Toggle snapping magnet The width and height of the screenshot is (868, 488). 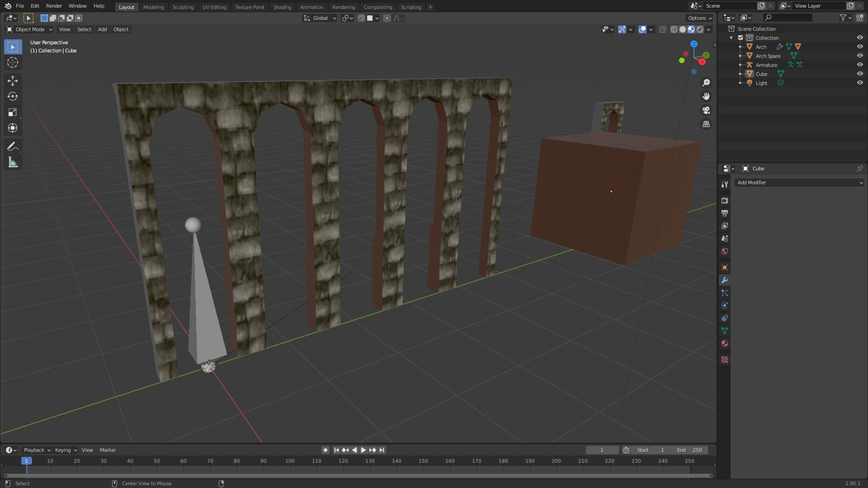coord(361,18)
